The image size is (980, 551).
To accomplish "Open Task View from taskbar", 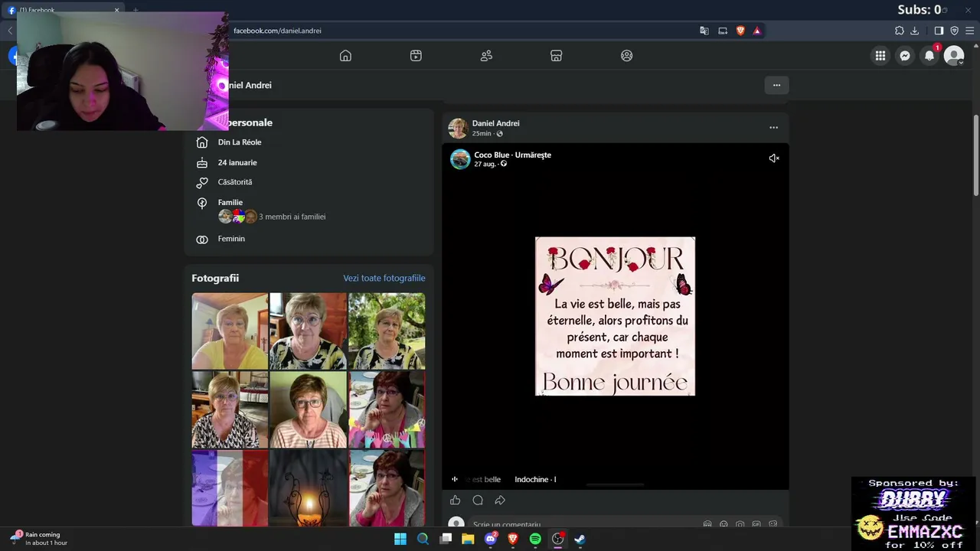I will (446, 539).
